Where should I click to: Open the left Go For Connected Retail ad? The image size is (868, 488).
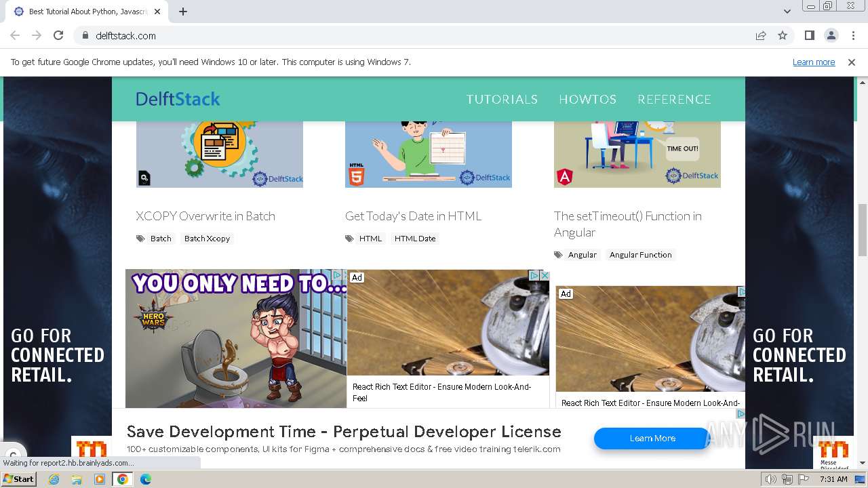58,271
